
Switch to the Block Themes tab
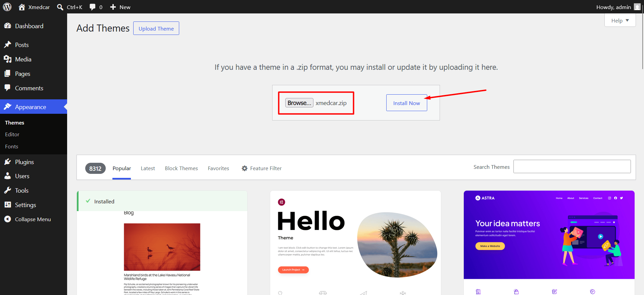coord(181,168)
